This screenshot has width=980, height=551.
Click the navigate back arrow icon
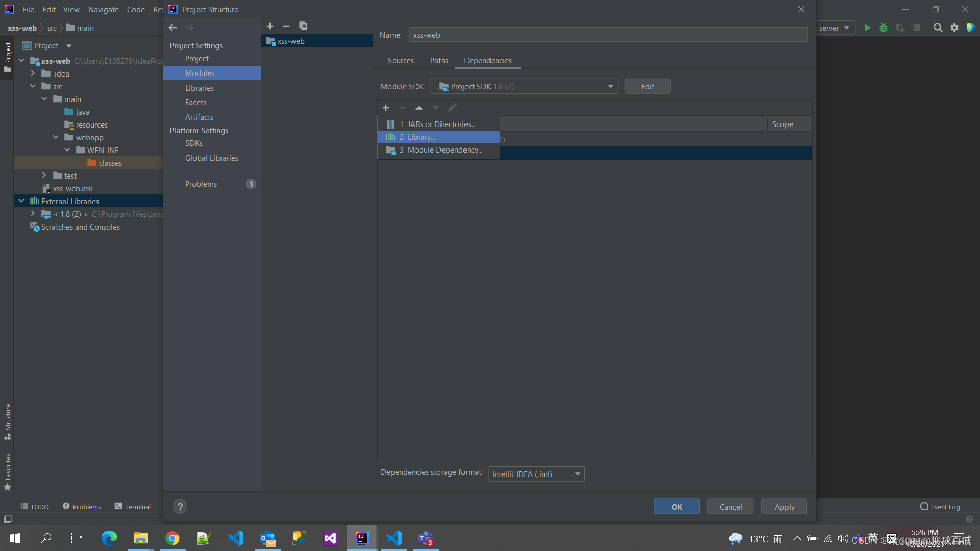point(173,27)
